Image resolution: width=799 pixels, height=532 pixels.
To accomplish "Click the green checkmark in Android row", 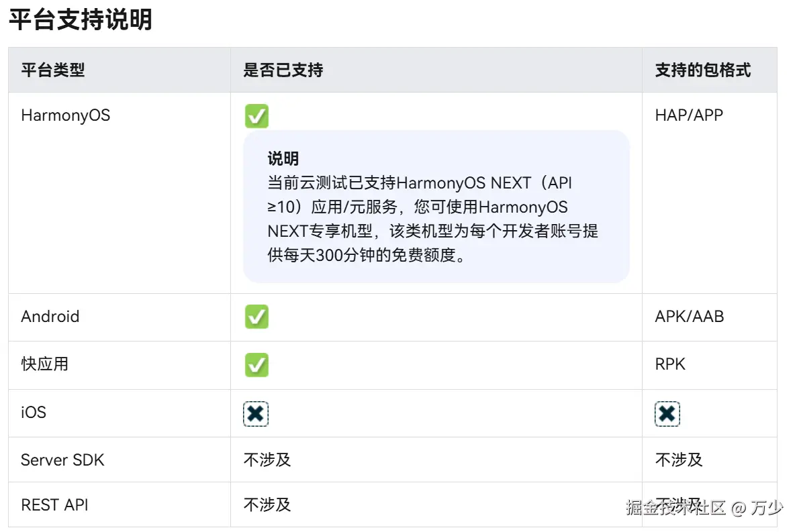I will point(256,317).
